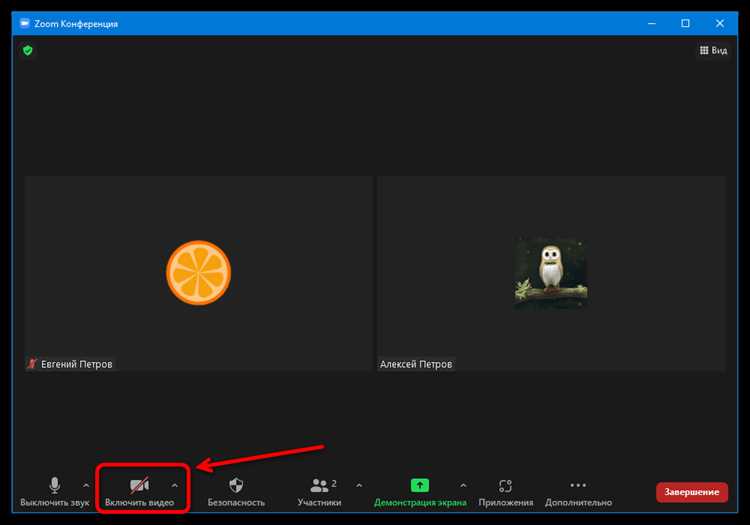Click the green encryption shield icon

tap(28, 50)
